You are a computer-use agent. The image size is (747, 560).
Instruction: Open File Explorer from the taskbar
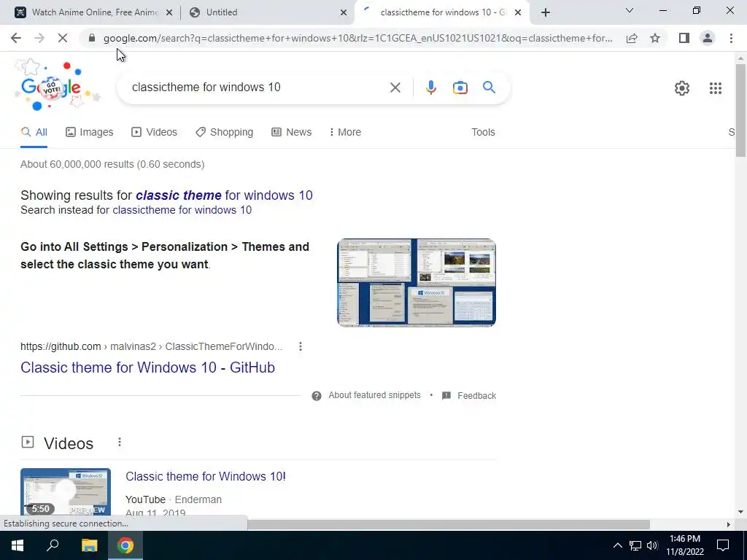tap(89, 545)
